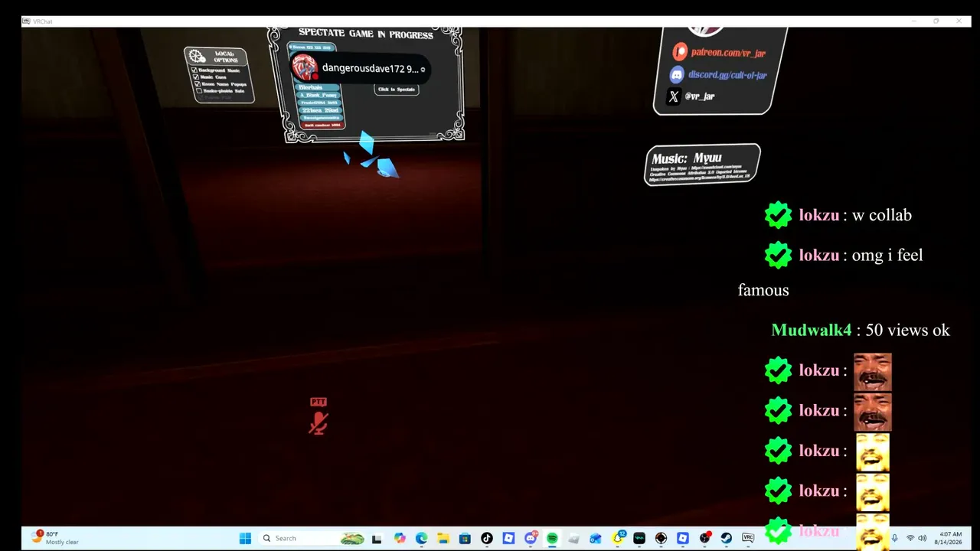Viewport: 980px width, 551px height.
Task: Switch to VRChat taskbar icon
Action: 748,538
